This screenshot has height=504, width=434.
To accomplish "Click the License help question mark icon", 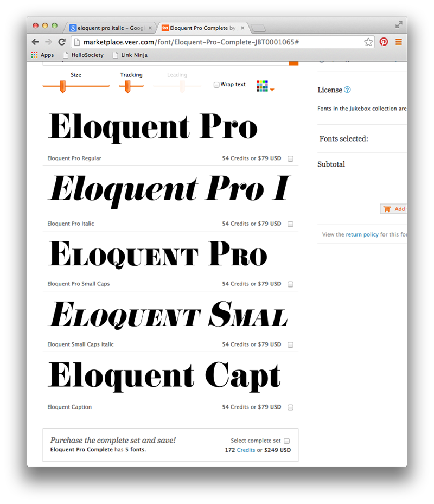I will 347,90.
